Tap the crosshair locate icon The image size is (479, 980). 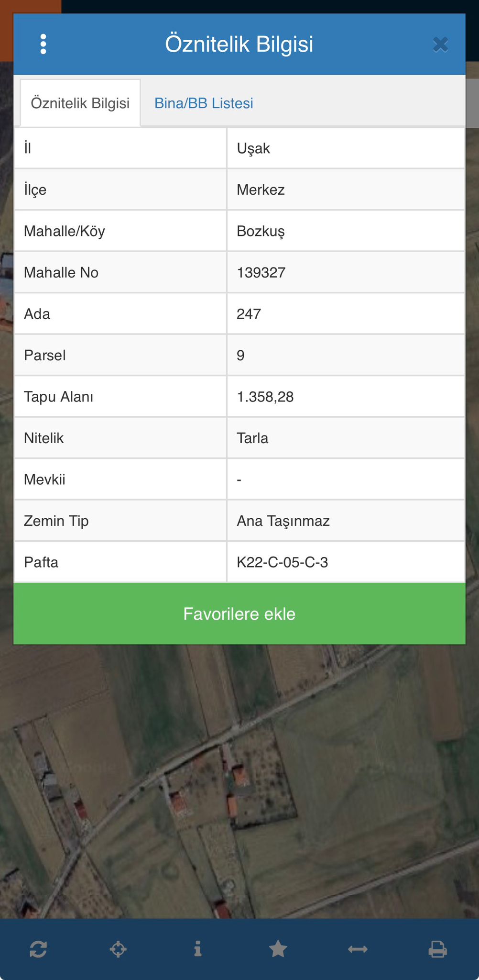pyautogui.click(x=118, y=949)
